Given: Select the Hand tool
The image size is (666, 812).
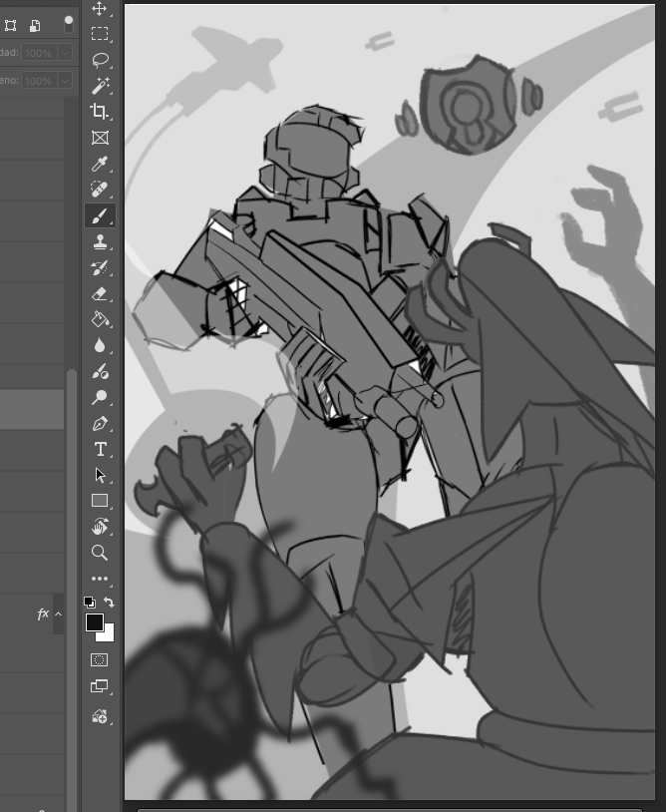Looking at the screenshot, I should point(100,527).
